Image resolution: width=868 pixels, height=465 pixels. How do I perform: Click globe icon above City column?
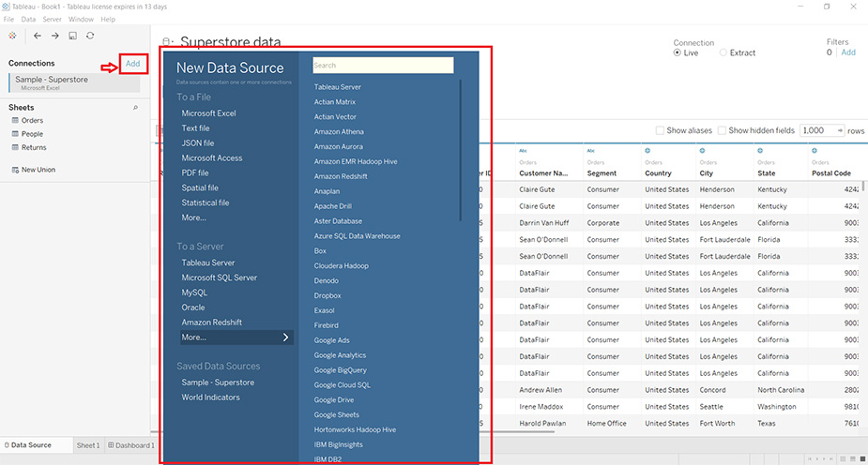tap(702, 150)
